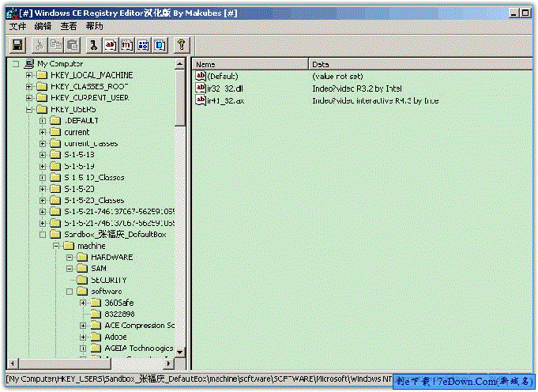Expand the 360Safe key node

[83, 303]
